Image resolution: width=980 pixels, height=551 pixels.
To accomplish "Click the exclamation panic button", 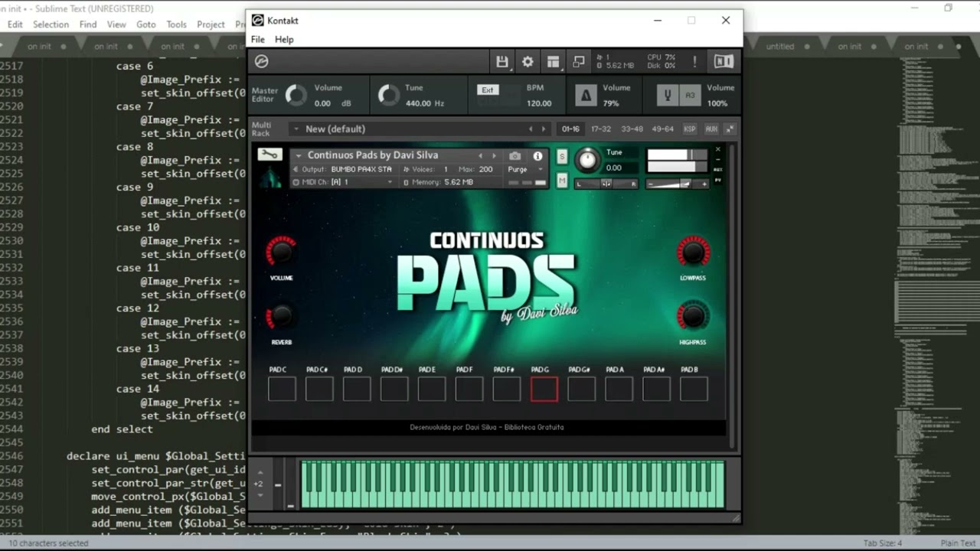I will (695, 62).
